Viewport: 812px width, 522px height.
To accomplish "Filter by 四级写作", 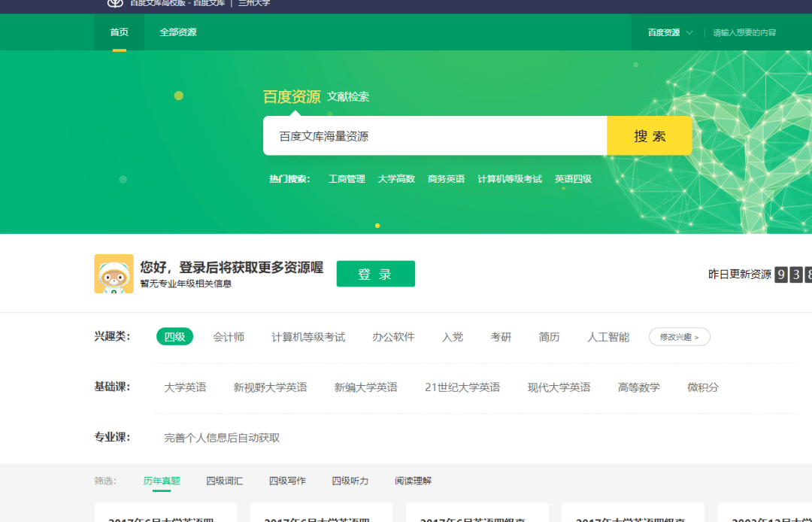I will (x=287, y=481).
